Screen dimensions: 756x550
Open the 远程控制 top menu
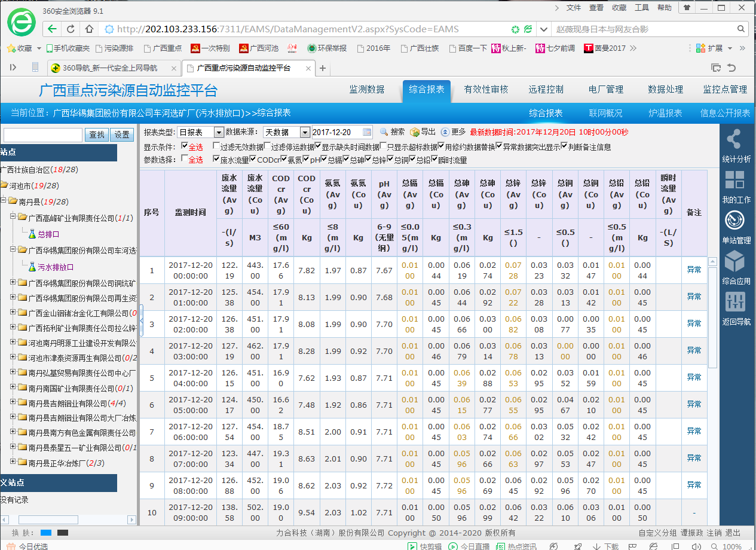click(x=546, y=90)
